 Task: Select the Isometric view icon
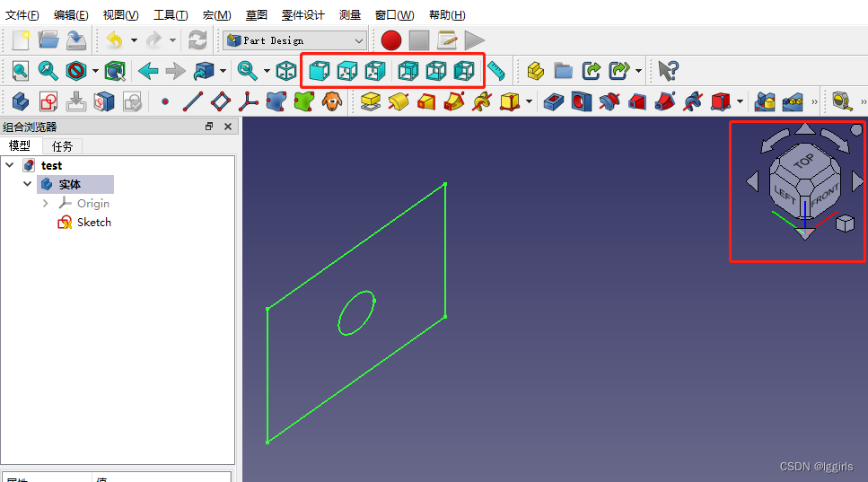point(286,71)
